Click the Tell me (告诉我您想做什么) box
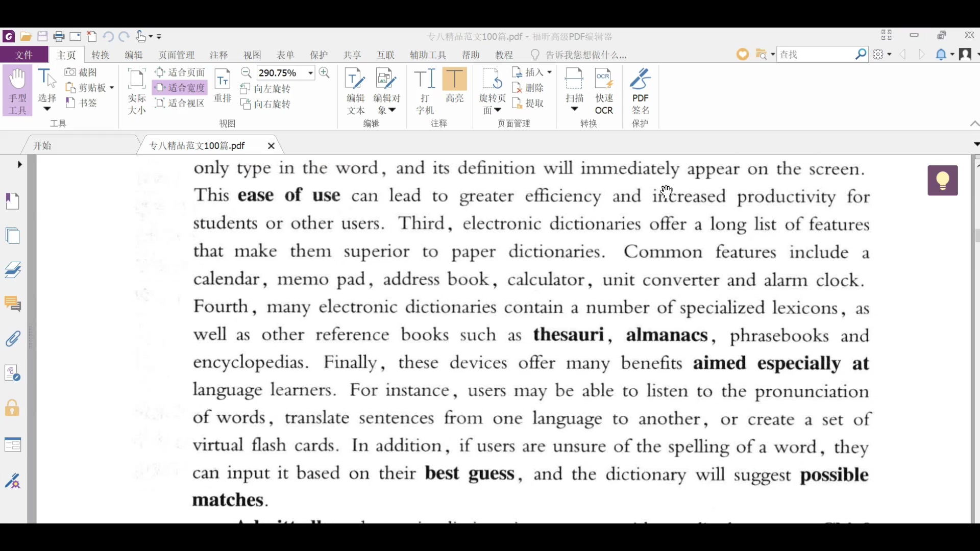980x551 pixels. pyautogui.click(x=579, y=55)
